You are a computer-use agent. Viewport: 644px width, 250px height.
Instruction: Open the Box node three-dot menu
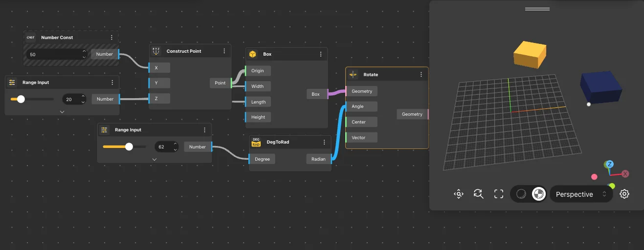point(321,54)
